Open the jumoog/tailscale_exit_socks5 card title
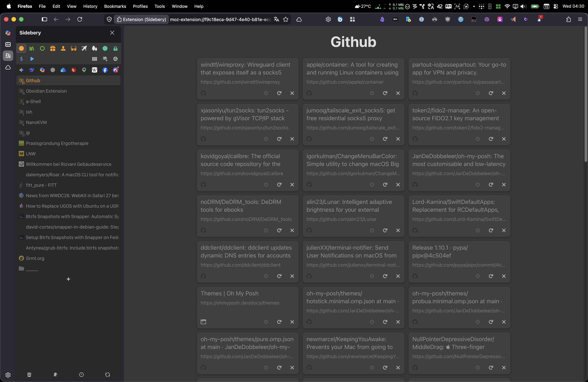The image size is (588, 382). 351,114
